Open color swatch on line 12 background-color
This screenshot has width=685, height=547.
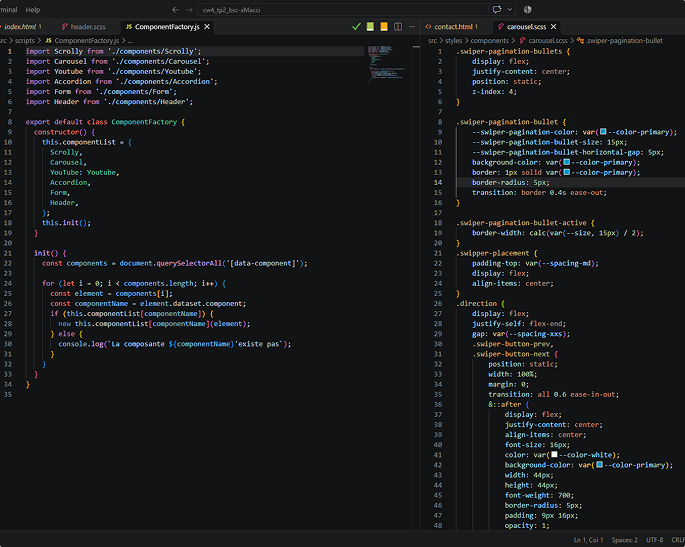pos(567,162)
